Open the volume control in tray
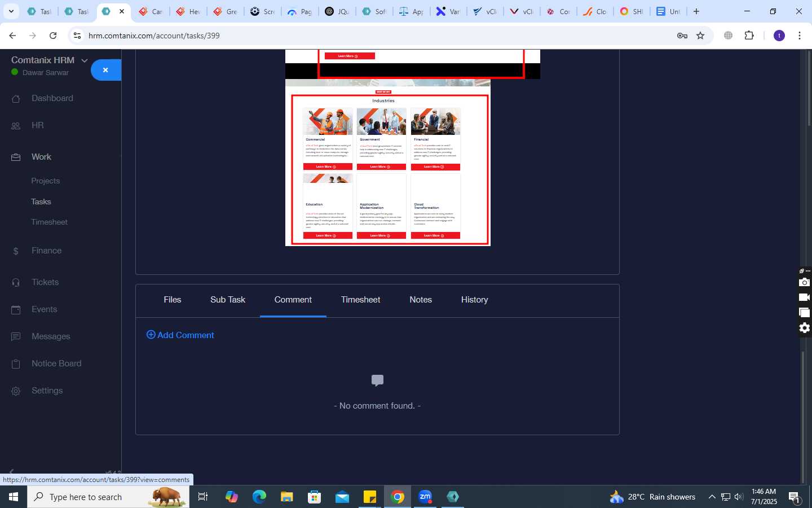This screenshot has height=508, width=812. 739,497
